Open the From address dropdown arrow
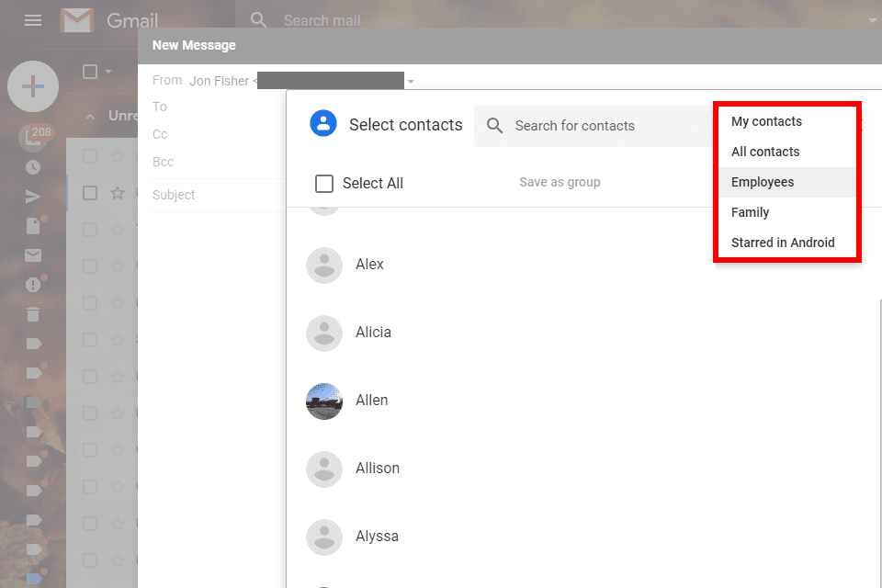Viewport: 882px width, 588px height. (x=411, y=81)
